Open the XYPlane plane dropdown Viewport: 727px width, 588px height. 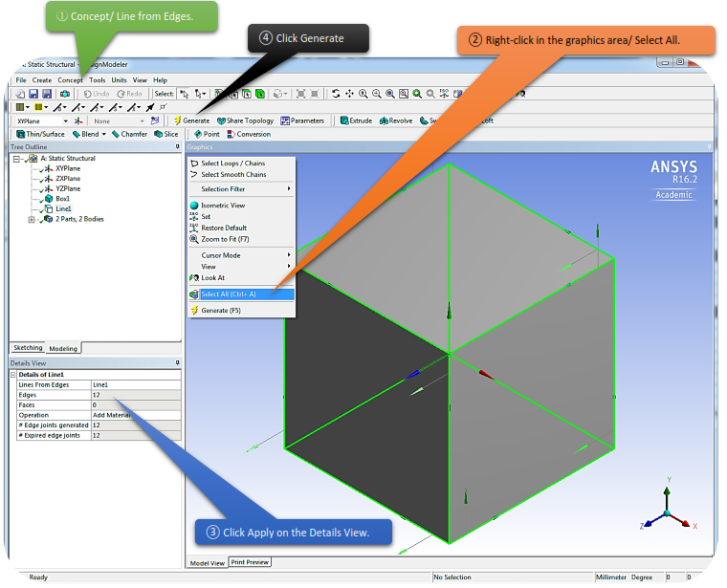(x=66, y=121)
